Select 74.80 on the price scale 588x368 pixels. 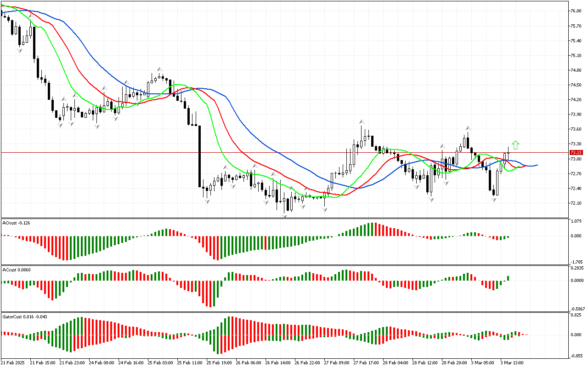click(x=576, y=70)
